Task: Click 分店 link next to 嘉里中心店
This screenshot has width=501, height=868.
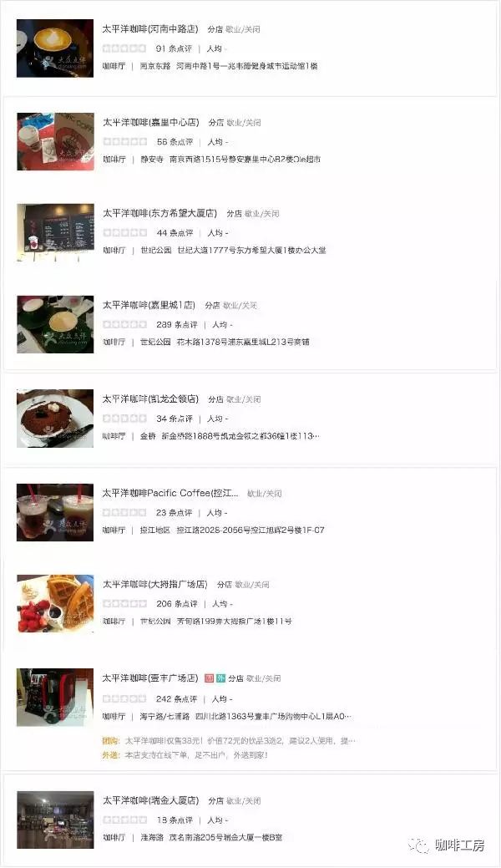Action: pos(216,122)
